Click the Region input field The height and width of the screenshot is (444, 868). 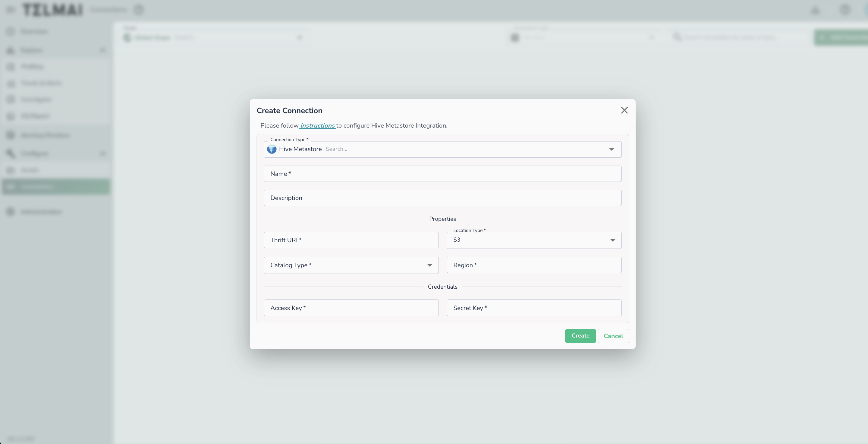534,265
